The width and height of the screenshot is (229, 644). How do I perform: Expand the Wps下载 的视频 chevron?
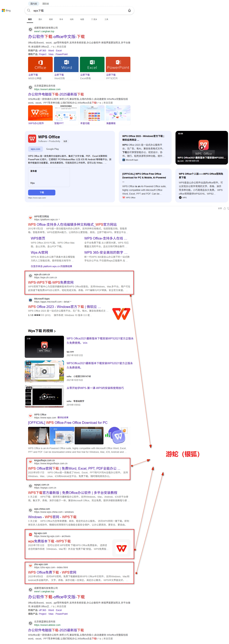(x=55, y=331)
